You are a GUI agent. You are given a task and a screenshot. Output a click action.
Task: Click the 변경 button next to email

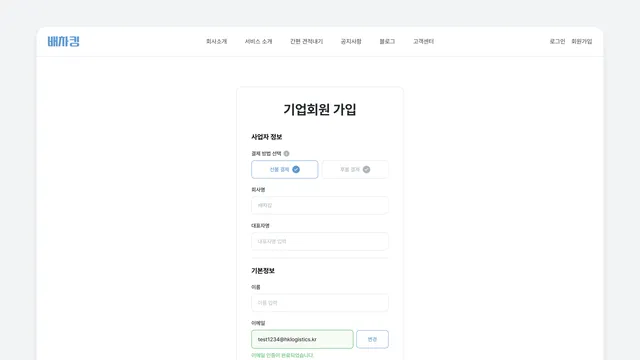point(372,339)
